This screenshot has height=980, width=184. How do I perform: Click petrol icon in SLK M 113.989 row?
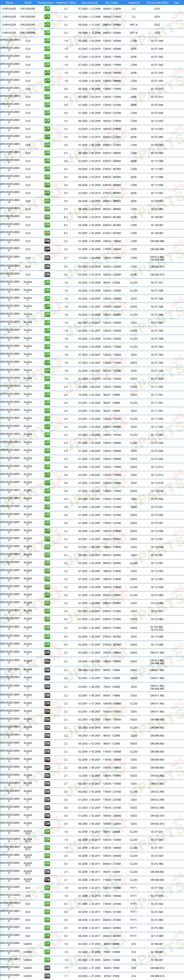(47, 936)
